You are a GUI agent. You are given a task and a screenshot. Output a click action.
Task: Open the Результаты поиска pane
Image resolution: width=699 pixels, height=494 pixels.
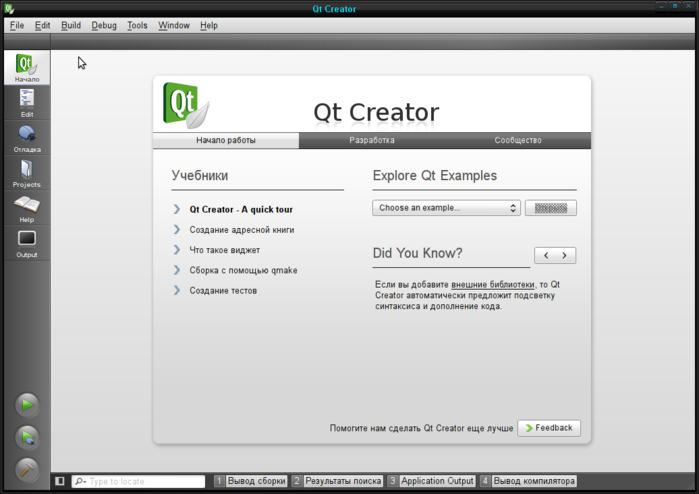coord(337,481)
